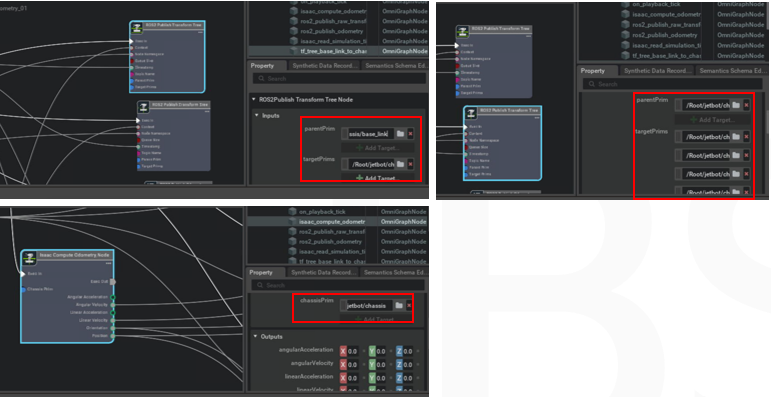Collapse the Outputs section in odometry screenshot
Screen dimensions: 771x397
pos(255,336)
